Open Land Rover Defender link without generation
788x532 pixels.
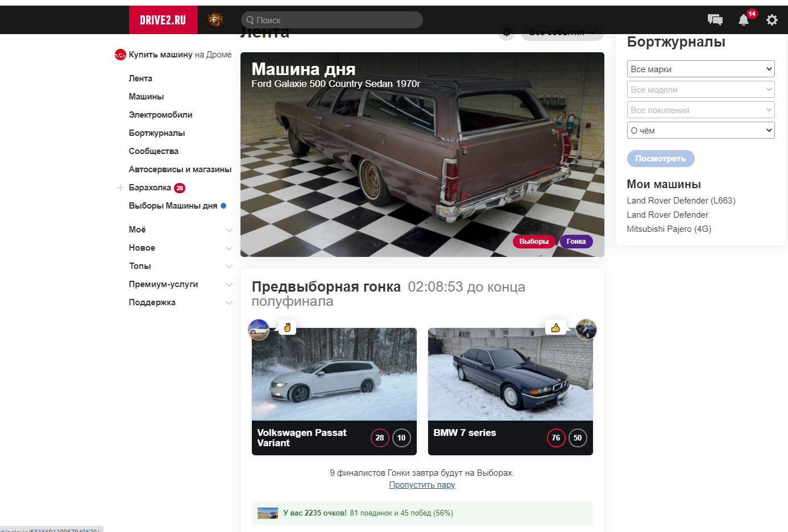[x=667, y=215]
